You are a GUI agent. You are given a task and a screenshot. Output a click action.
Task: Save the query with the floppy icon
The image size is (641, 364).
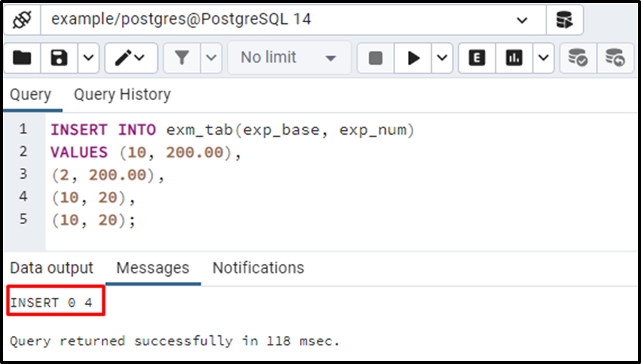pyautogui.click(x=59, y=58)
